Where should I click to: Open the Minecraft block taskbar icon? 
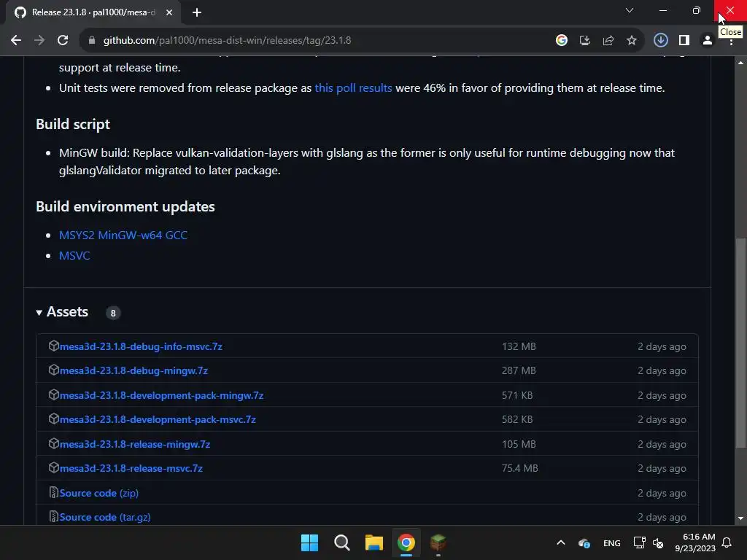(438, 542)
